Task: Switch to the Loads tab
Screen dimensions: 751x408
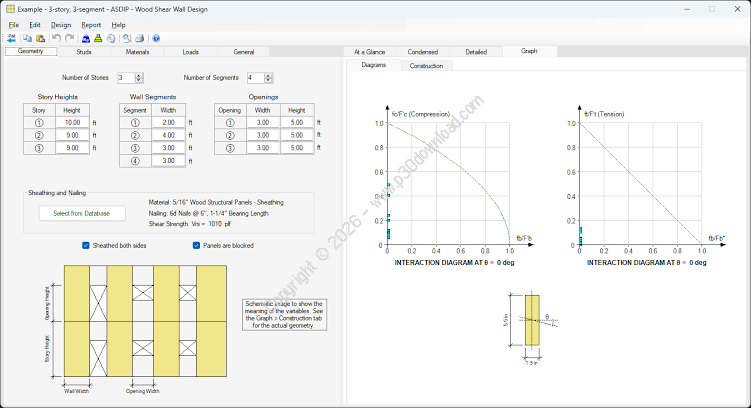Action: 191,52
